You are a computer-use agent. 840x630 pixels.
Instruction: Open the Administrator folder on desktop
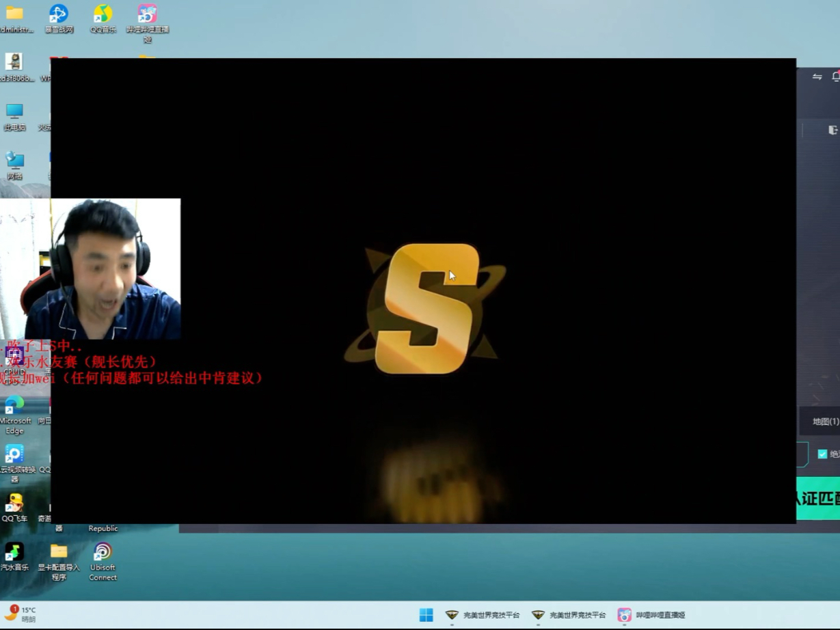[15, 19]
